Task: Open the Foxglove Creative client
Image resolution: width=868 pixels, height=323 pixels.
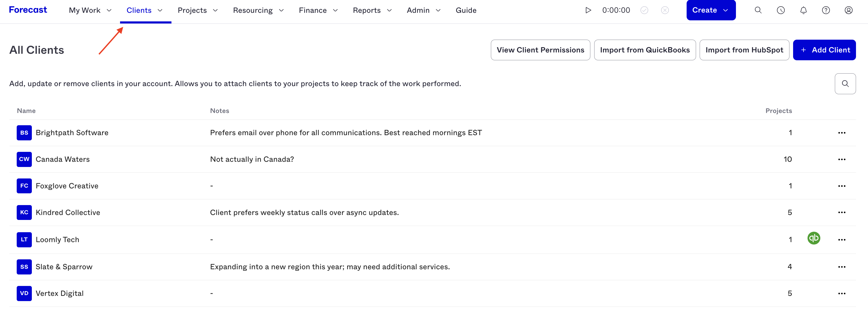Action: pyautogui.click(x=67, y=186)
